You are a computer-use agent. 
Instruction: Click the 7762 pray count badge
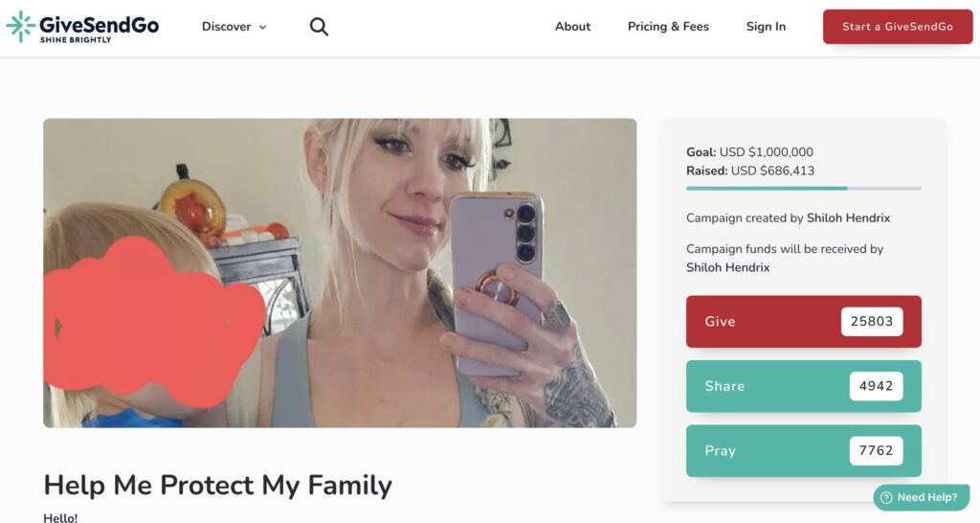point(877,450)
